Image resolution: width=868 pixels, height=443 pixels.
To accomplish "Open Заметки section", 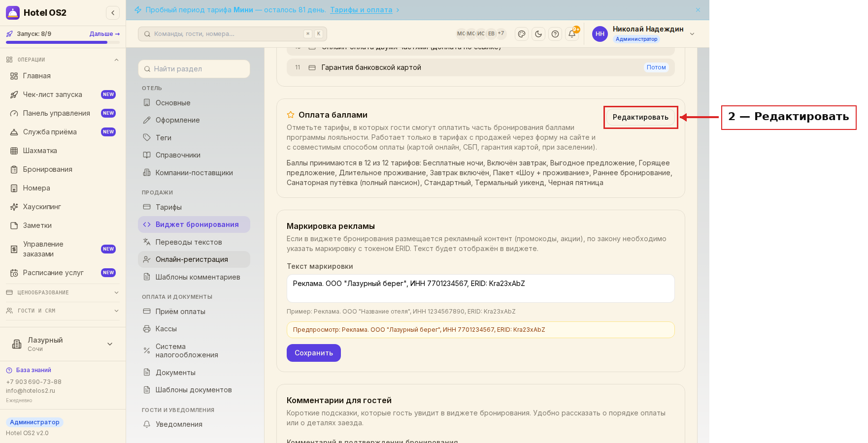I will point(63,225).
